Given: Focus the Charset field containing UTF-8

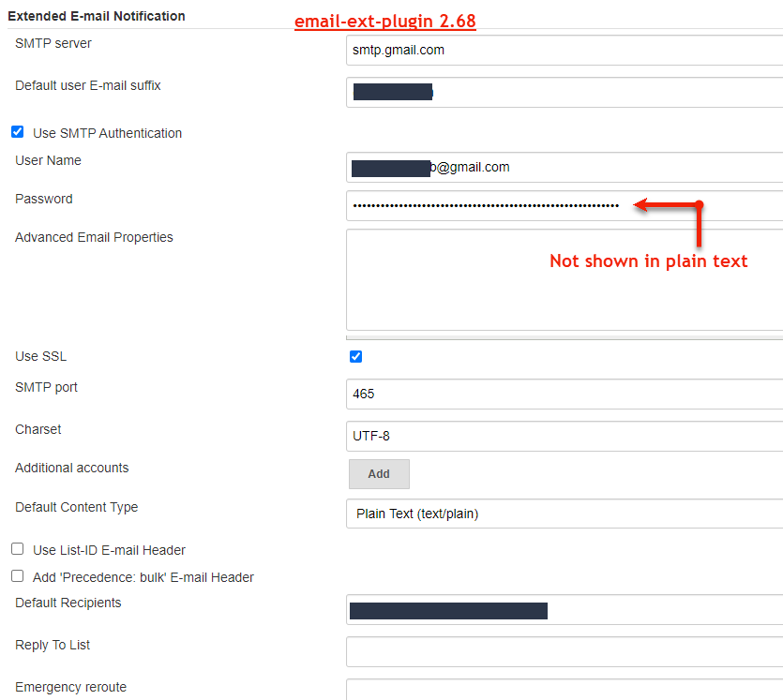Looking at the screenshot, I should (563, 436).
